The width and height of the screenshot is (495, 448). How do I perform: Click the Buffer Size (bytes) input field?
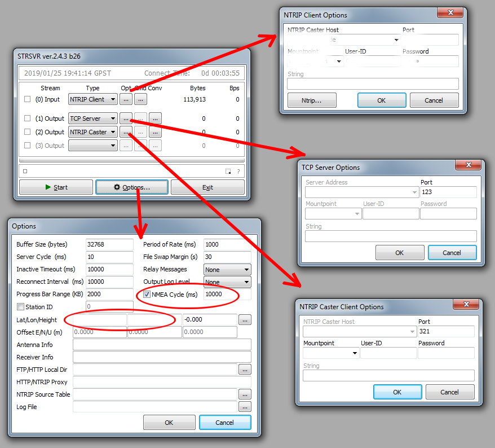point(109,245)
